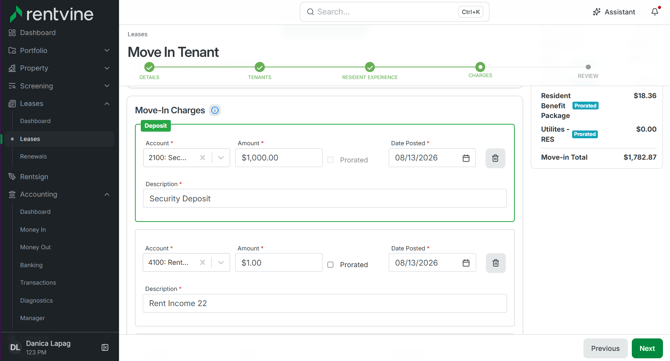Click the Portfolio sidebar icon
The width and height of the screenshot is (670, 361).
tap(12, 50)
